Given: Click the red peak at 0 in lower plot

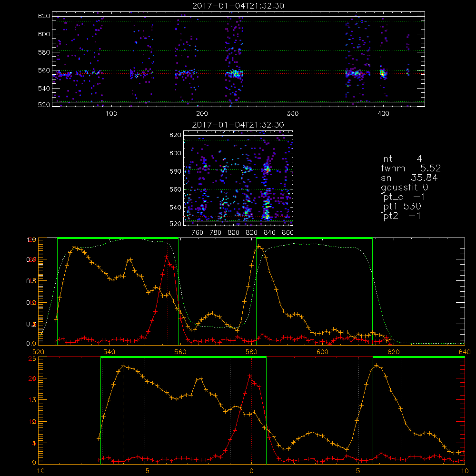Looking at the screenshot, I should click(249, 376).
